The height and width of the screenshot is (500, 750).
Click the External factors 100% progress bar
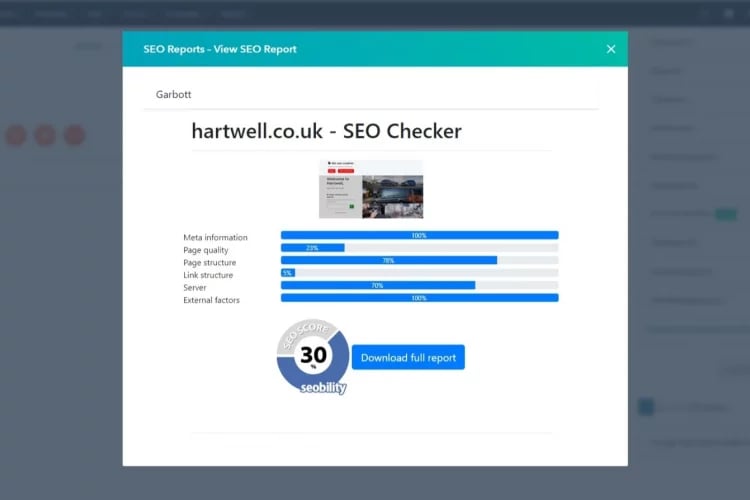(x=419, y=298)
